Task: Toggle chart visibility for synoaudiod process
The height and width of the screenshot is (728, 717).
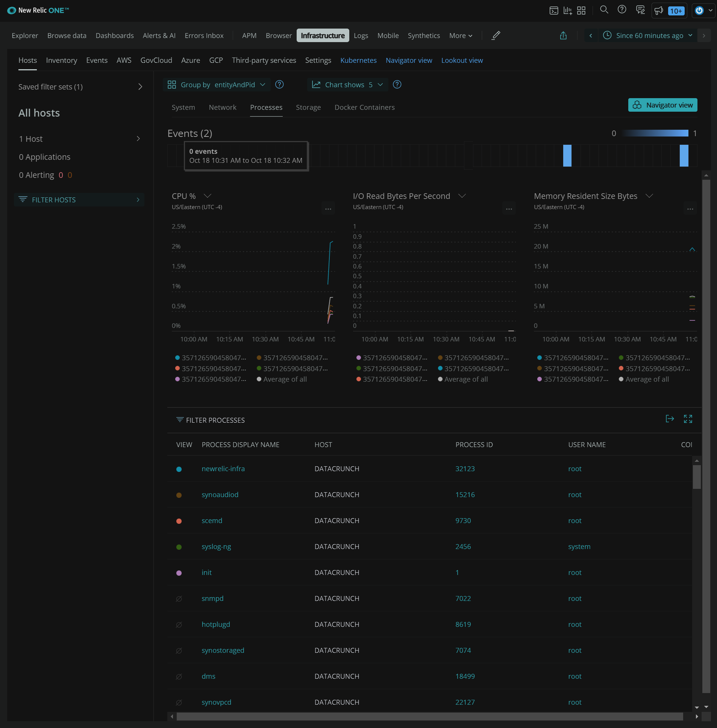Action: [179, 495]
